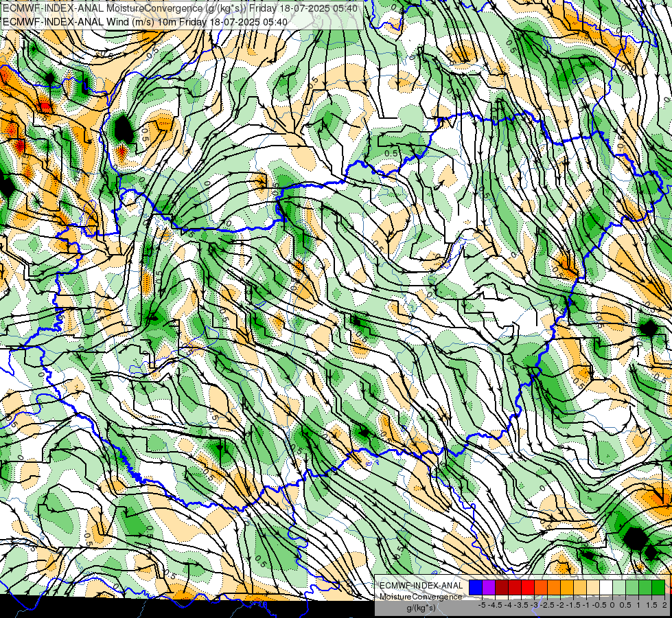
Task: Pick the legend swatch between -4 and -3.5
Action: pyautogui.click(x=515, y=588)
